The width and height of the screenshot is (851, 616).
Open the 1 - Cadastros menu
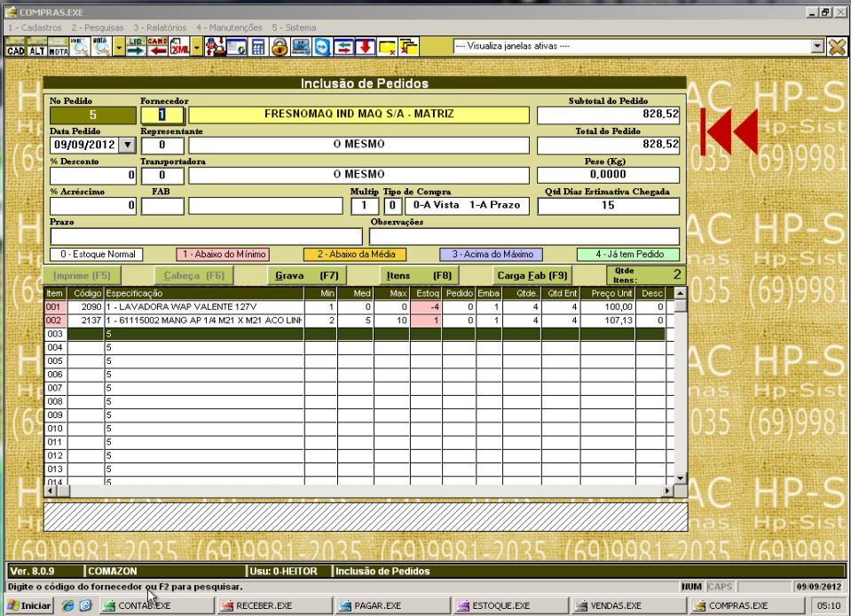[x=35, y=28]
